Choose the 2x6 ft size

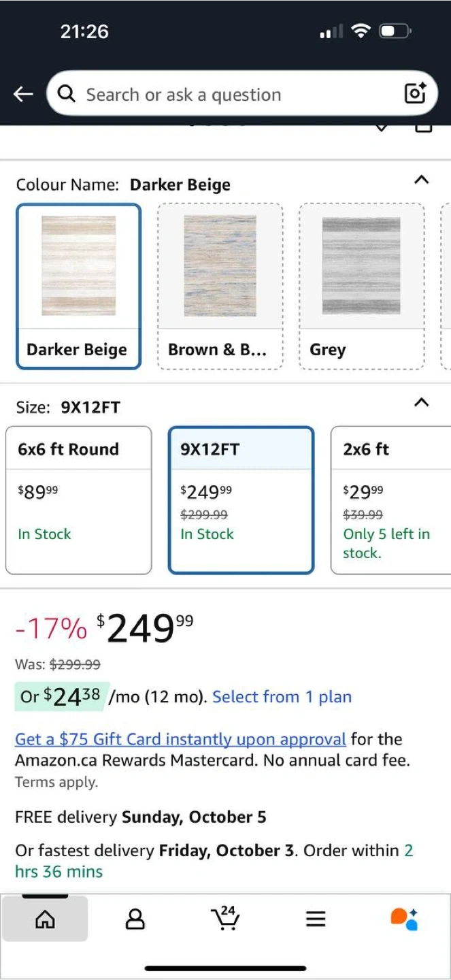tap(390, 500)
